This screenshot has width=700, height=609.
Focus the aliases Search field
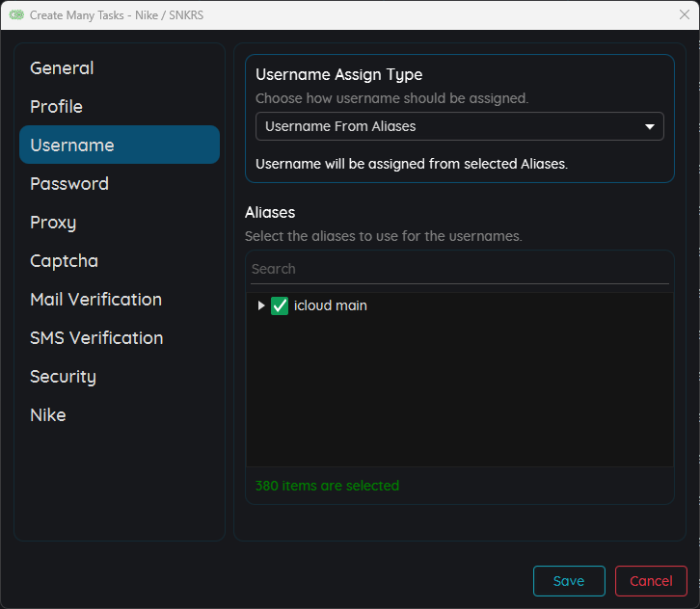click(x=459, y=269)
